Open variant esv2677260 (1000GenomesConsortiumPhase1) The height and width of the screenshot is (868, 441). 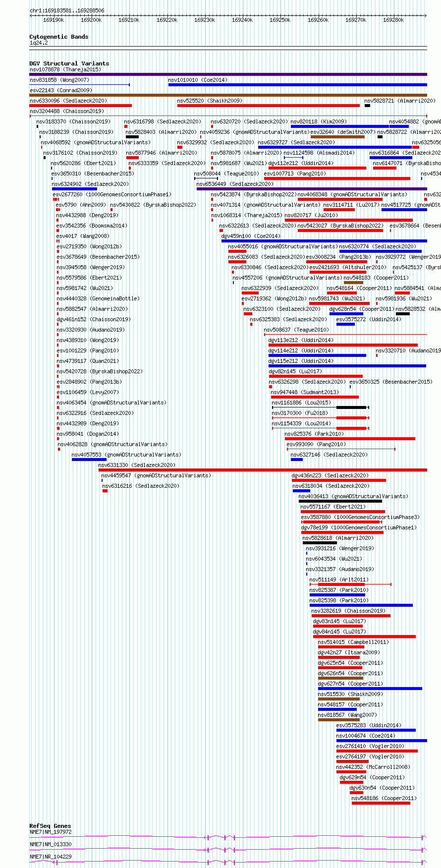pyautogui.click(x=112, y=194)
